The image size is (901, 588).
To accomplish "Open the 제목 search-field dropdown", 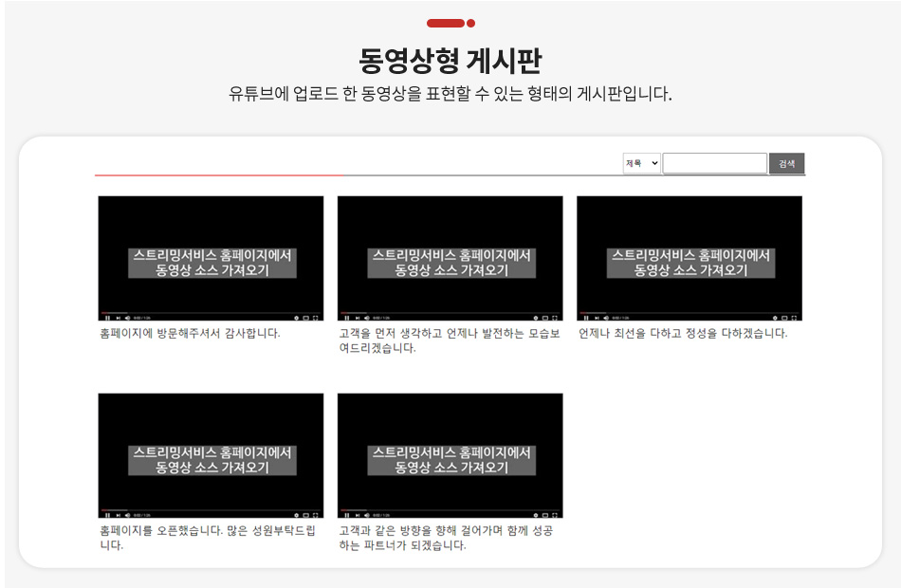I will pos(641,163).
